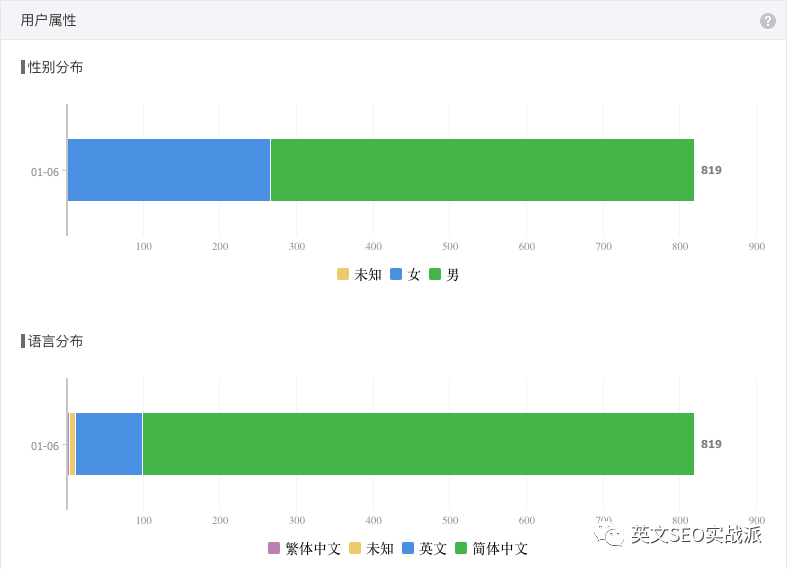Click the 语言分布 section heading
The width and height of the screenshot is (787, 569).
[55, 341]
